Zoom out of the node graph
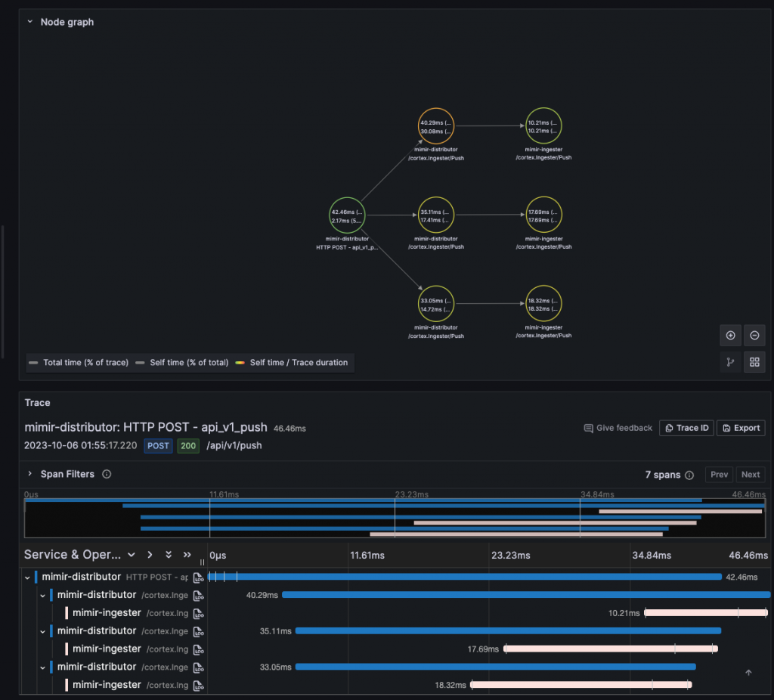This screenshot has height=700, width=774. [x=754, y=335]
